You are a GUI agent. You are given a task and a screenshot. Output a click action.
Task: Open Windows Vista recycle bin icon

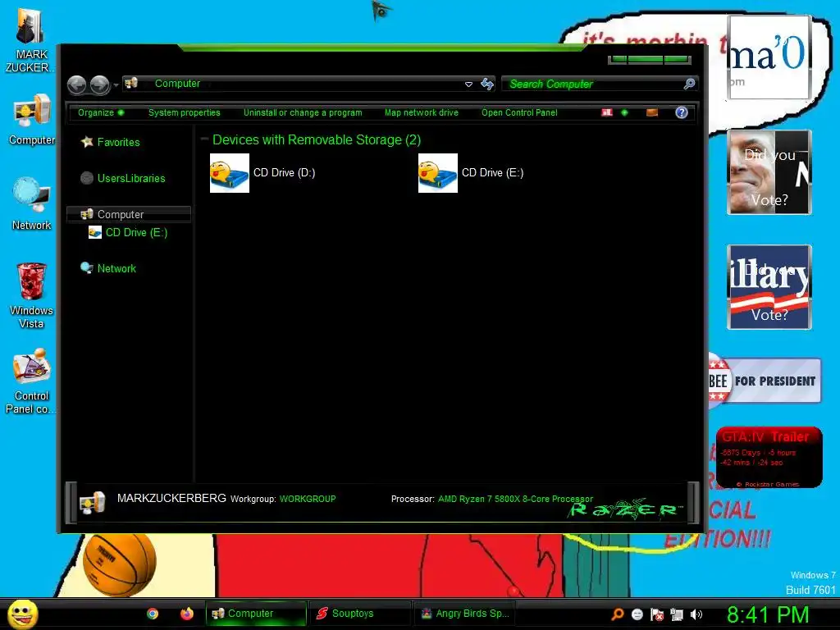(x=32, y=295)
